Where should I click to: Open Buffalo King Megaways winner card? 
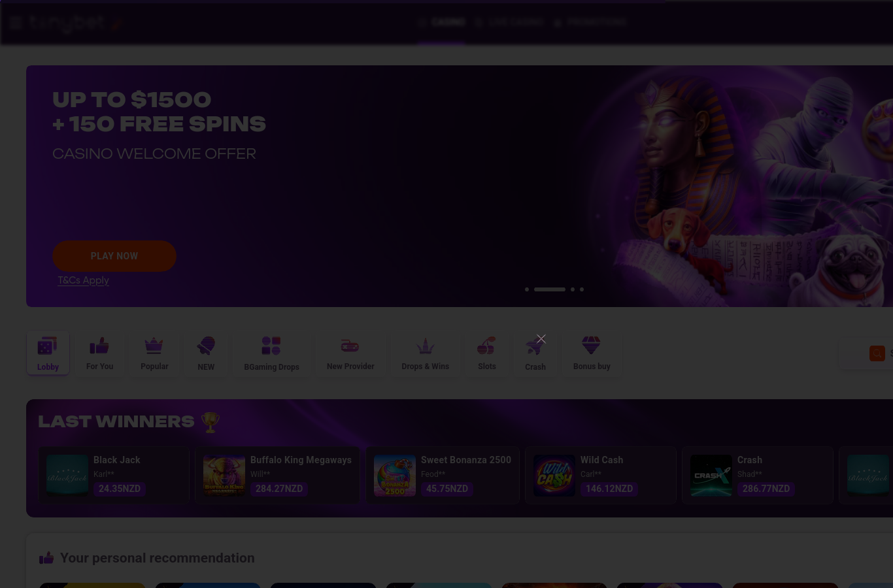(277, 475)
